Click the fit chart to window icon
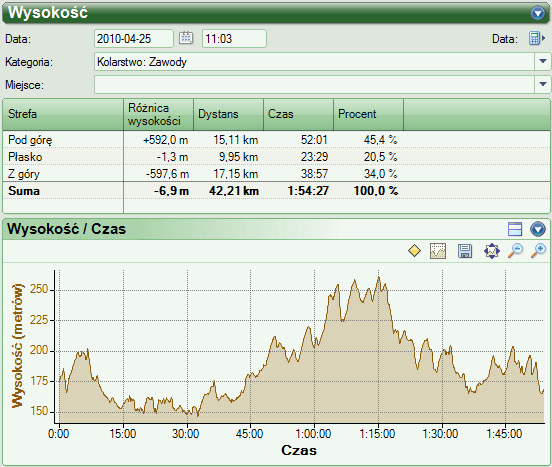Image resolution: width=552 pixels, height=467 pixels. click(491, 251)
